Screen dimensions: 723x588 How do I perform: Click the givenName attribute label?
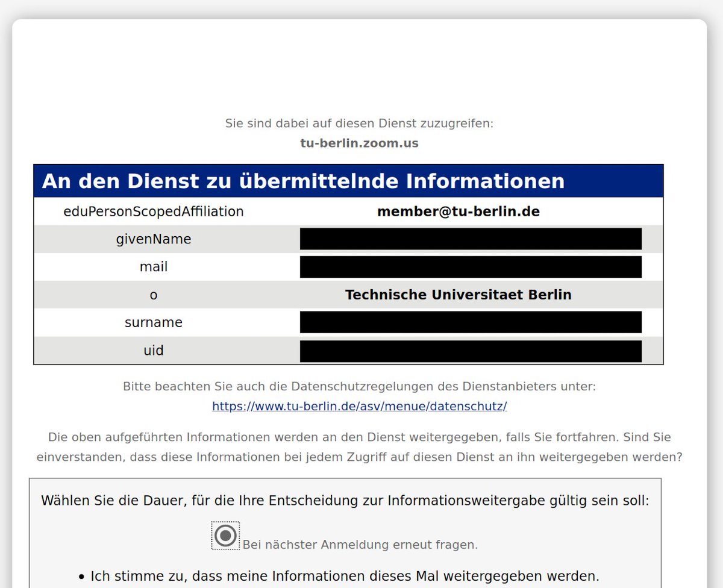pyautogui.click(x=154, y=239)
